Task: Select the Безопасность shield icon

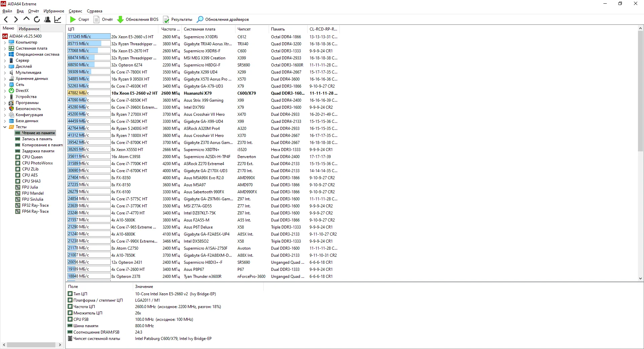Action: click(11, 109)
